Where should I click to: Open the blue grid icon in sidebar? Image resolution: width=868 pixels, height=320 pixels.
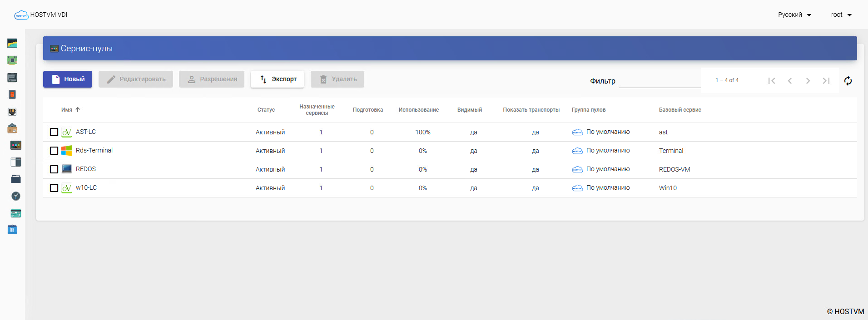point(12,230)
